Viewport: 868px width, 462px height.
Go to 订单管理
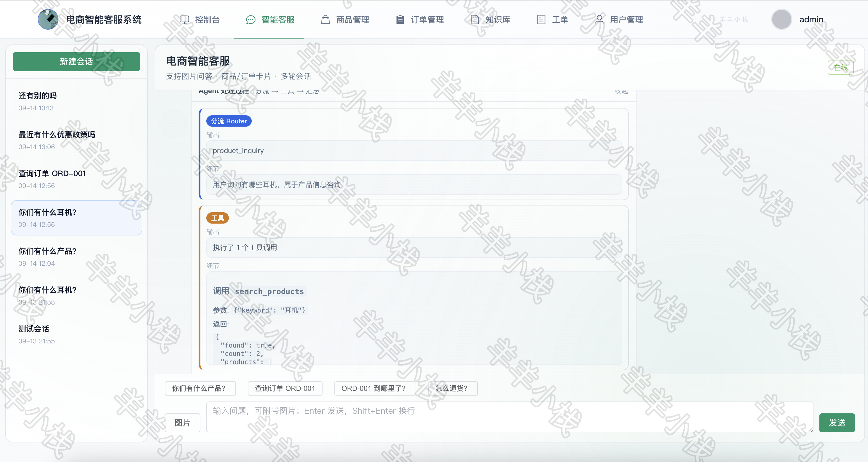[419, 20]
